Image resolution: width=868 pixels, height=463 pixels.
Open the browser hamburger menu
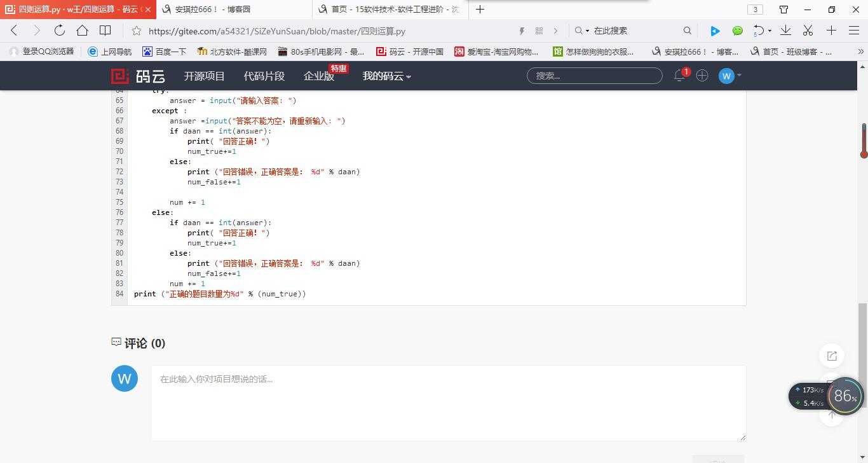(x=854, y=31)
